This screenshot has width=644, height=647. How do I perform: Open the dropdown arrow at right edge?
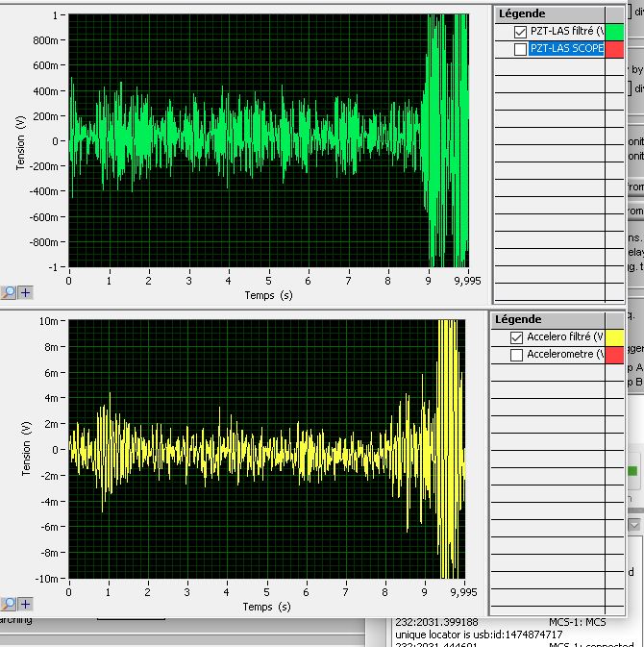(635, 525)
